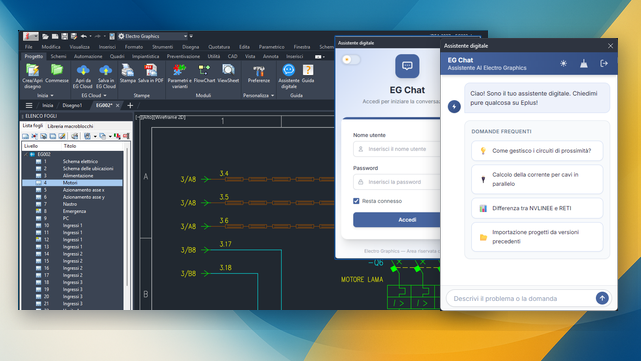Launch the ViewSheet module

click(x=228, y=74)
